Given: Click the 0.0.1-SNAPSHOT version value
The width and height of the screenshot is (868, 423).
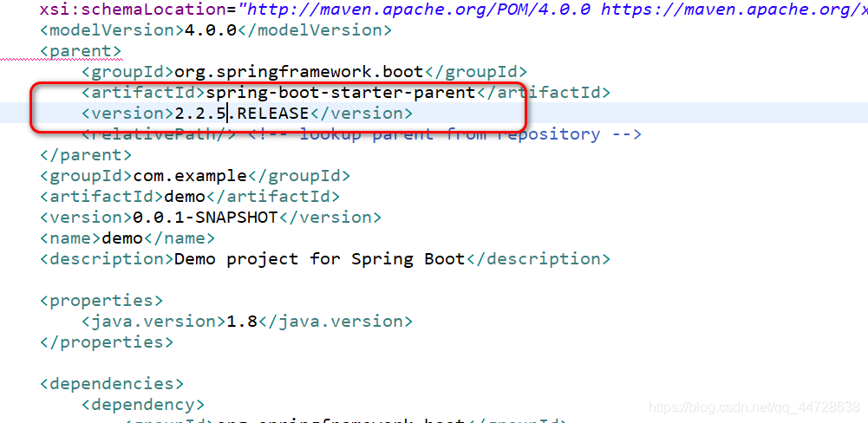Looking at the screenshot, I should pos(205,217).
